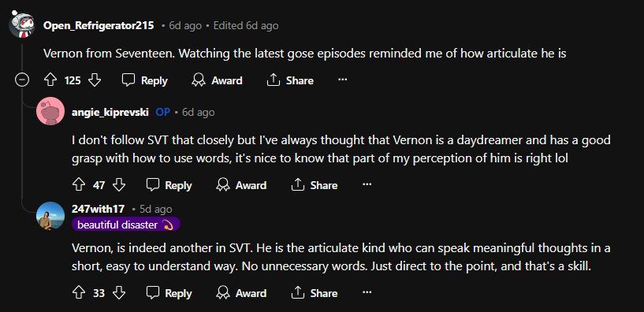
Task: Open angie_kiprevski's pink avatar
Action: (50, 111)
